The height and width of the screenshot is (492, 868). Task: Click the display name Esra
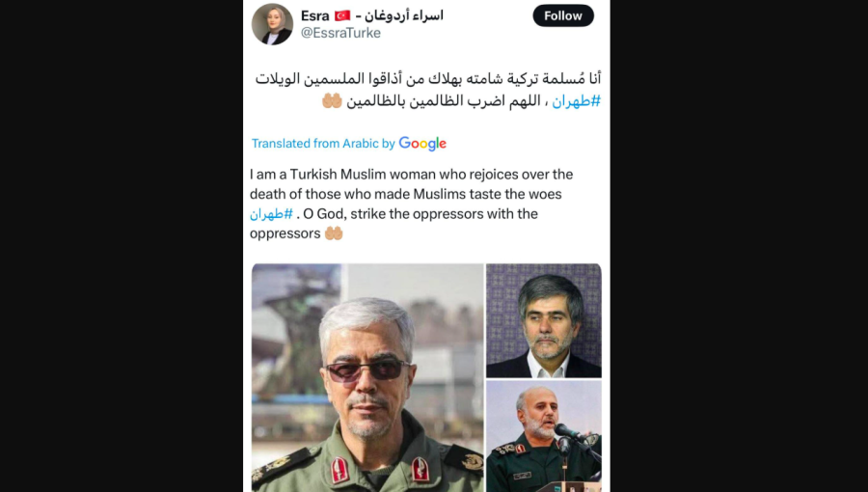click(315, 15)
